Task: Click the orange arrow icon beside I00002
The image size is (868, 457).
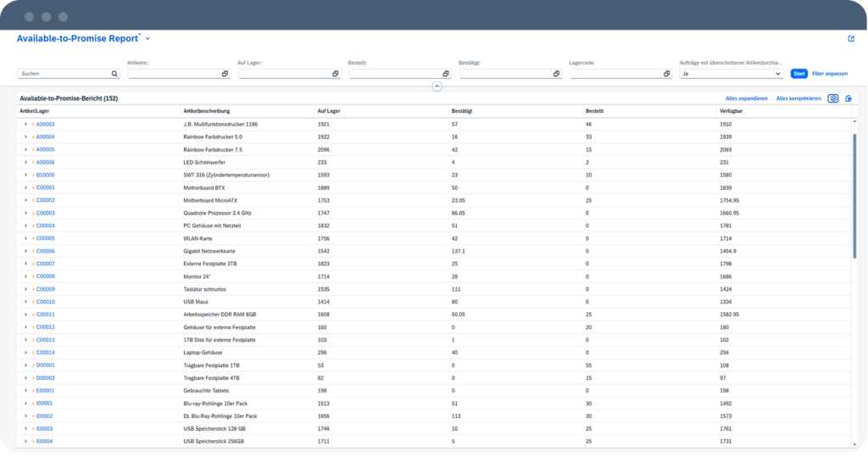Action: (33, 416)
